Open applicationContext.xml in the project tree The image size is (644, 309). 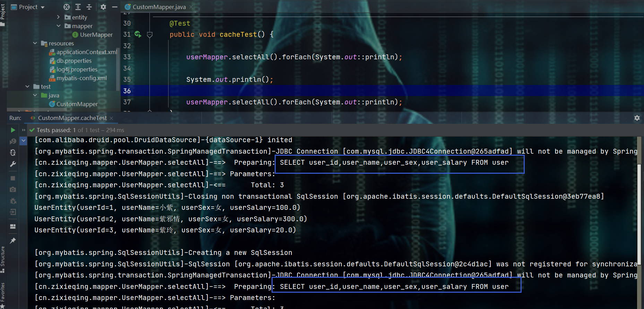87,52
